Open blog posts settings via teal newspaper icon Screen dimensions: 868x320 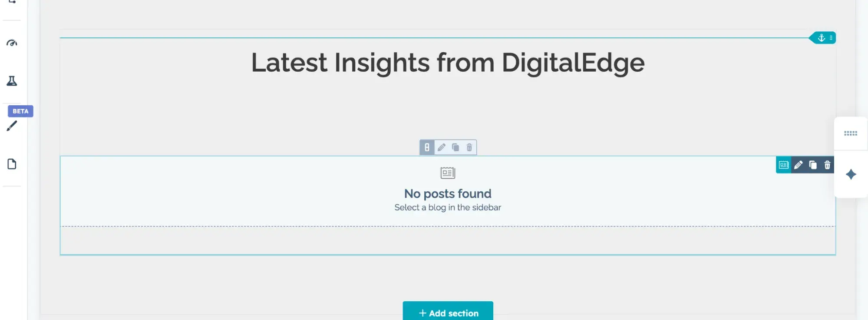783,165
